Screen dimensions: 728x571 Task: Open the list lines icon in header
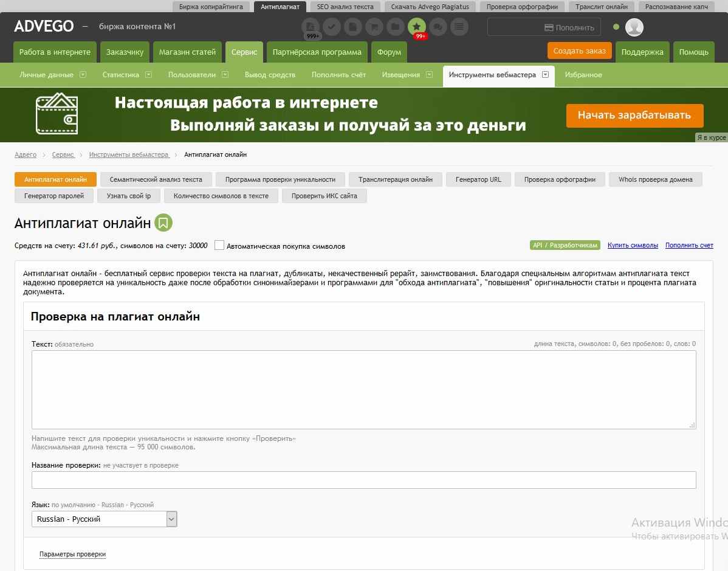(x=459, y=27)
